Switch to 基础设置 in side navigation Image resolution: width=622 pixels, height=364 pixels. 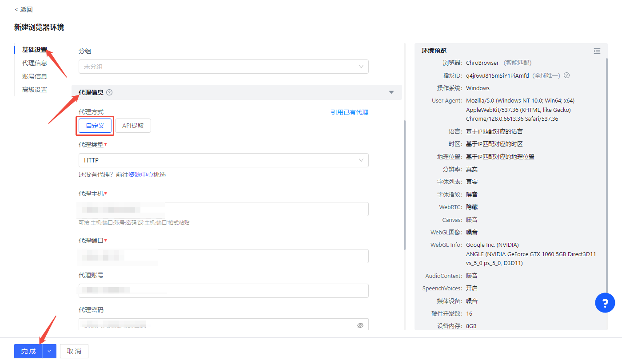pyautogui.click(x=35, y=50)
